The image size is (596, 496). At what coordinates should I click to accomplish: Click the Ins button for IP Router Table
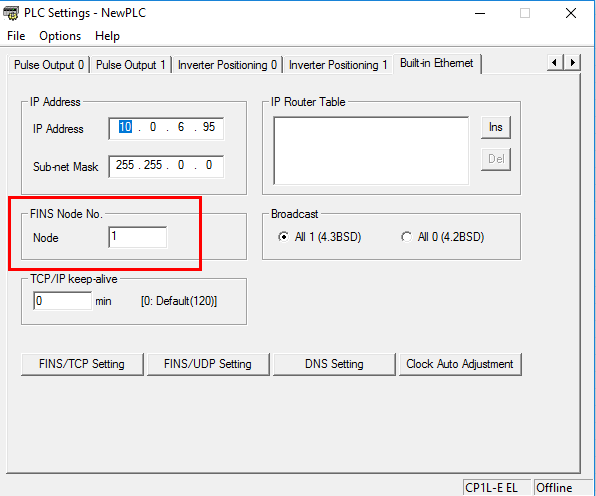click(496, 127)
